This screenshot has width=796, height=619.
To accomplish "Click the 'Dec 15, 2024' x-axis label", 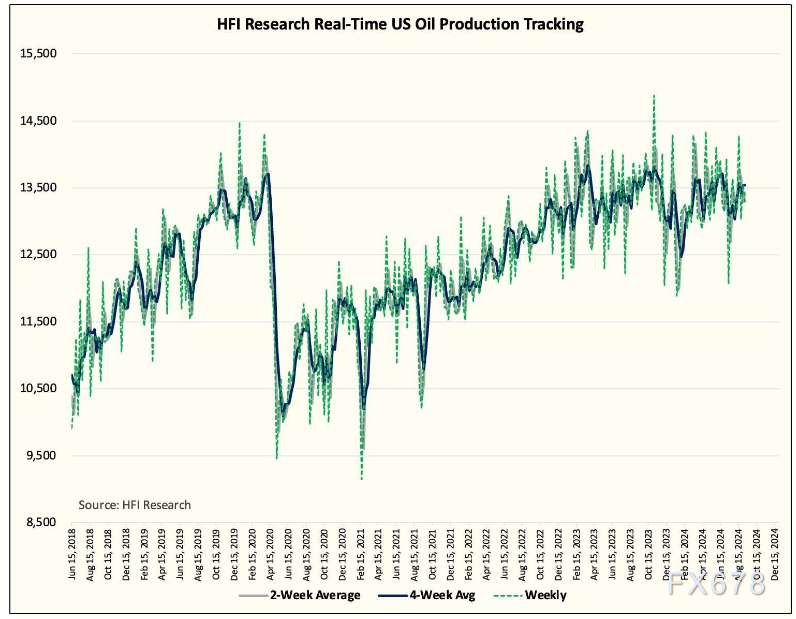I will click(775, 555).
